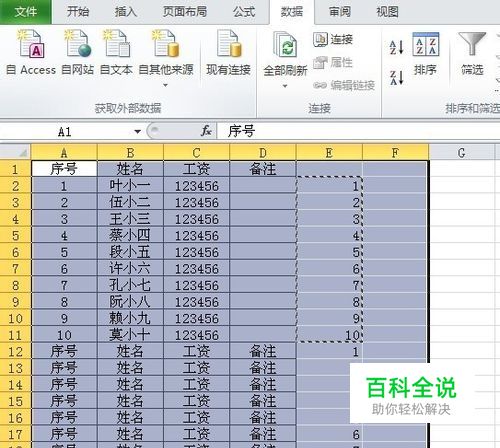
Task: Click cell D1 containing 备注
Action: pyautogui.click(x=263, y=169)
